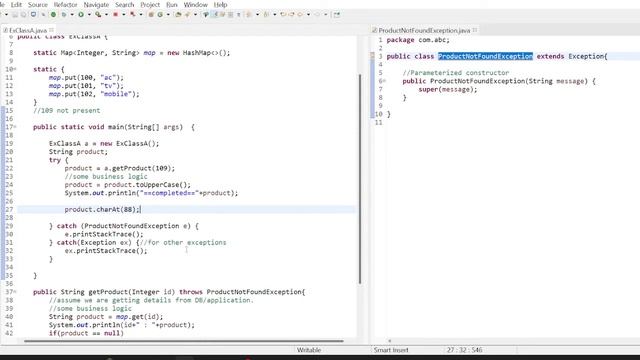The width and height of the screenshot is (640, 360).
Task: Click the 'if(product == null)' line
Action: 86,333
